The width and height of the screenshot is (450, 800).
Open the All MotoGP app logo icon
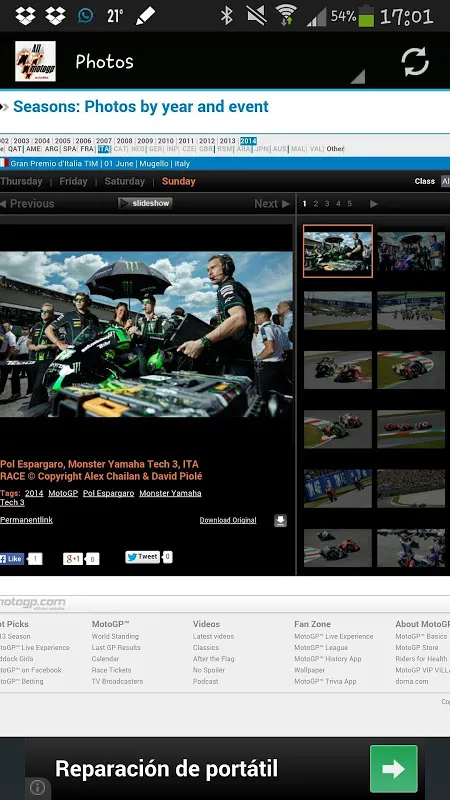(x=35, y=61)
